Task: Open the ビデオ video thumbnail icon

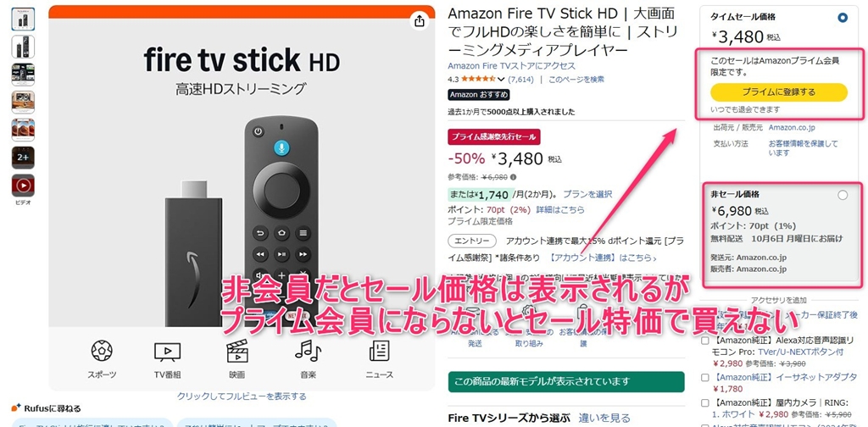Action: pos(23,186)
